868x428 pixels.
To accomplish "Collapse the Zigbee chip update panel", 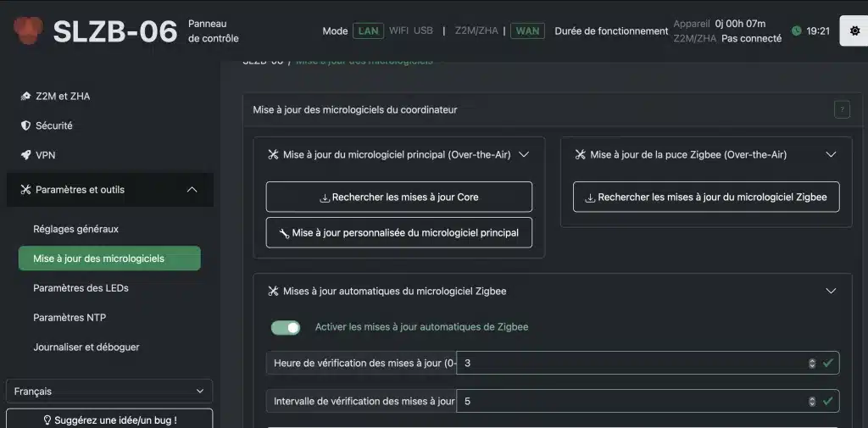I will click(831, 155).
